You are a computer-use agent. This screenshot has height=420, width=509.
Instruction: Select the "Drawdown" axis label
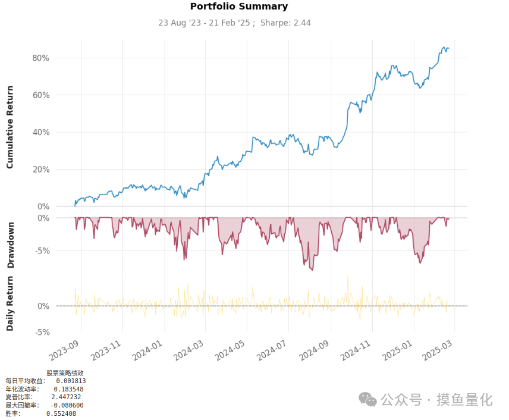[10, 246]
